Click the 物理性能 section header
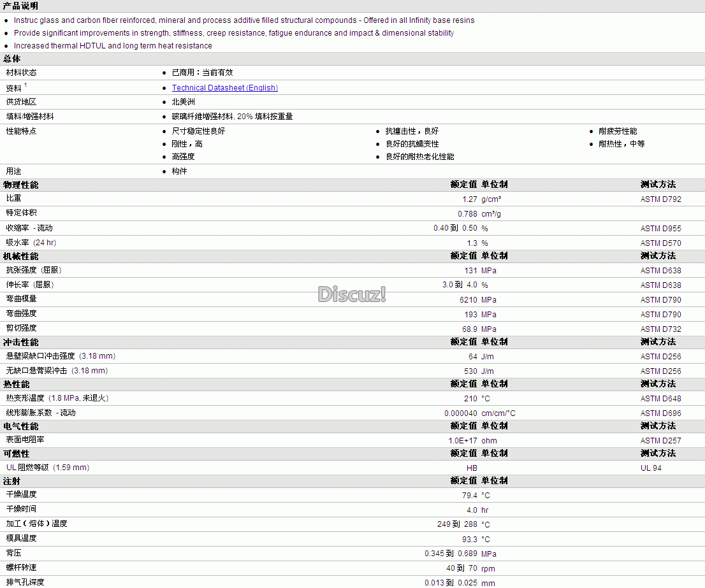705x588 pixels. point(20,185)
